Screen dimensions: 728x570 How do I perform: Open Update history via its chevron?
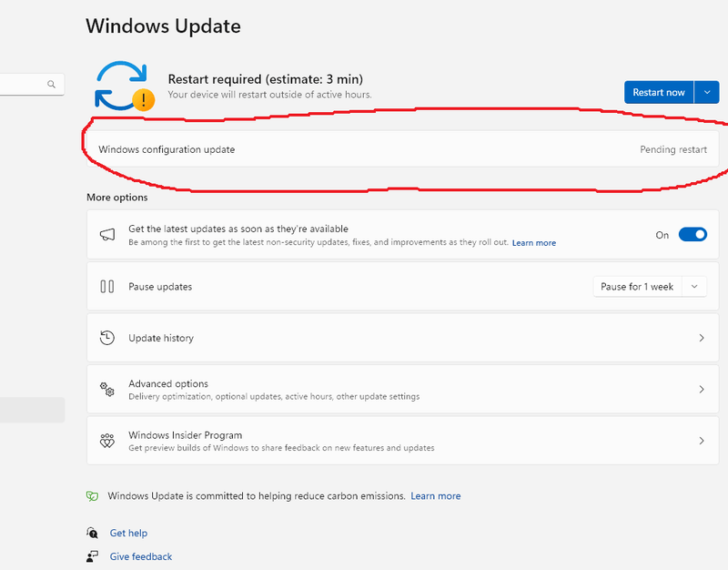point(702,338)
